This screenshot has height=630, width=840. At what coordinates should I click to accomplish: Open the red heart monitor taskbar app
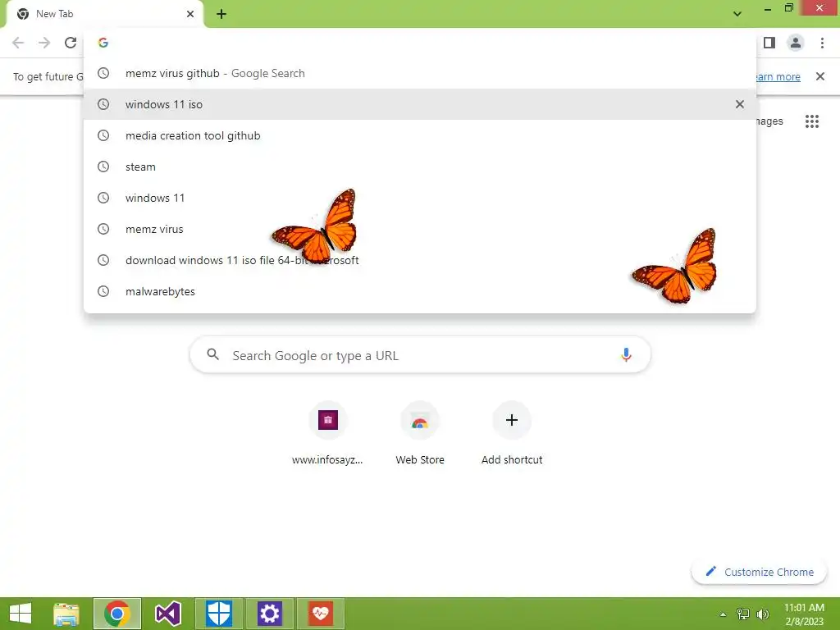321,614
